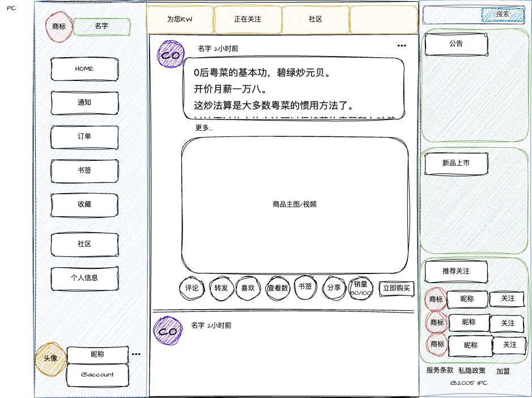Click the 查看数 view count circle
Image resolution: width=532 pixels, height=398 pixels.
[x=278, y=288]
